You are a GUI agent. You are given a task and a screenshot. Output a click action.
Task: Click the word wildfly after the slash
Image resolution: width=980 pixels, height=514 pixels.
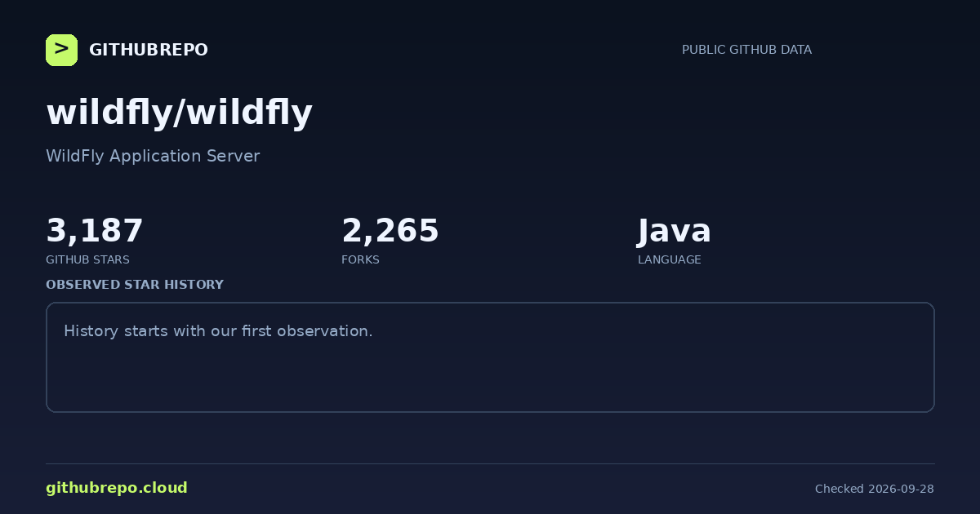(x=248, y=113)
